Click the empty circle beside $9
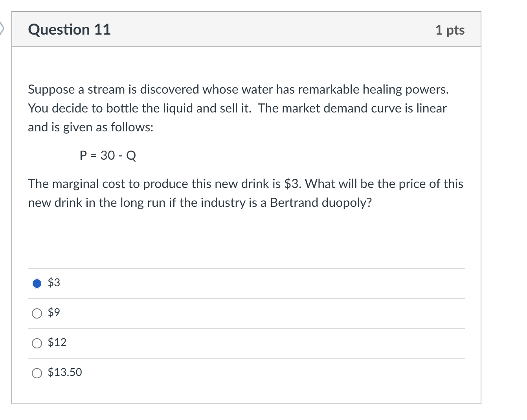This screenshot has height=420, width=527. point(37,313)
